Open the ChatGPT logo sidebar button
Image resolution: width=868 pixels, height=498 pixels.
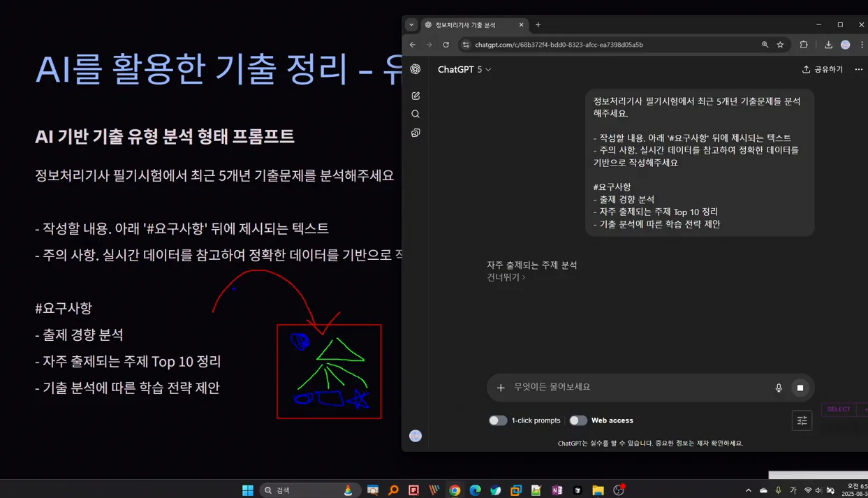(x=415, y=69)
